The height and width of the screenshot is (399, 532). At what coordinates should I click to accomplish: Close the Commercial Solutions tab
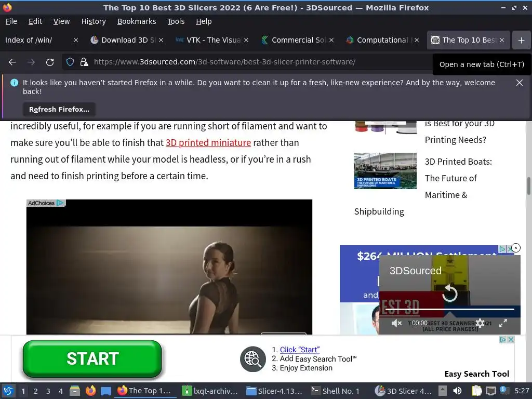[x=331, y=40]
